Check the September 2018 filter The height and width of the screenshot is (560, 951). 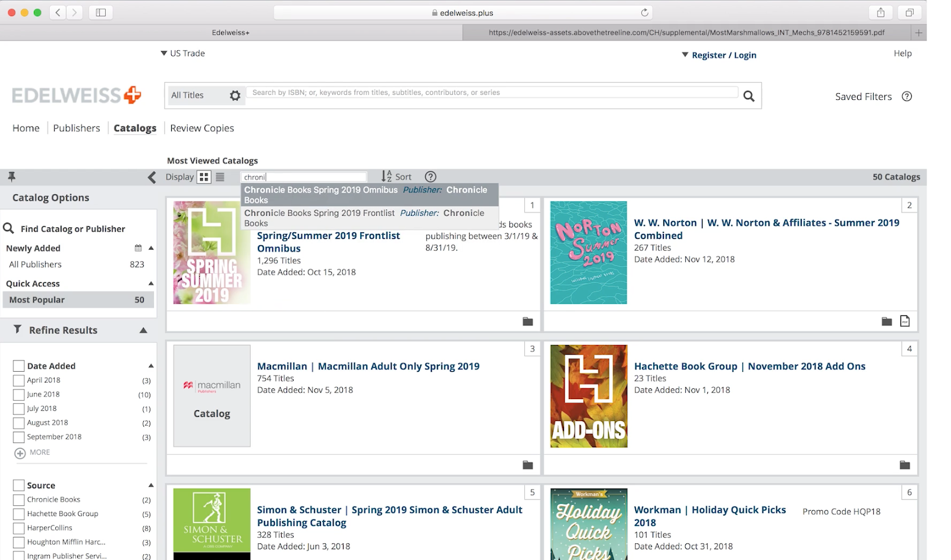(x=18, y=437)
